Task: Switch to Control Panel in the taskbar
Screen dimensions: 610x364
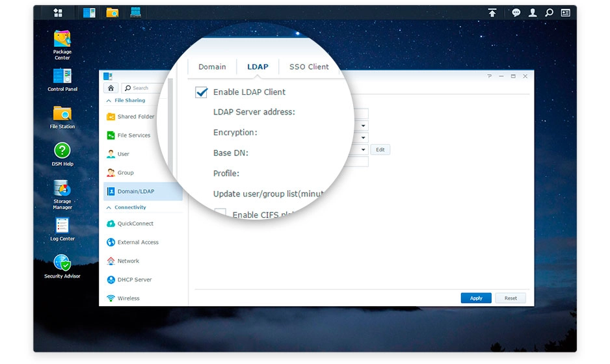Action: coord(89,13)
